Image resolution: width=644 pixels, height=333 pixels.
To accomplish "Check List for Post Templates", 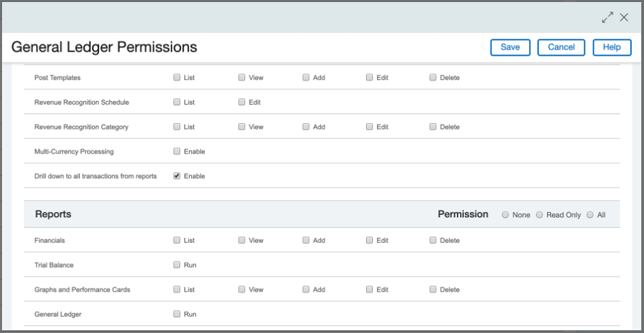I will click(x=177, y=78).
